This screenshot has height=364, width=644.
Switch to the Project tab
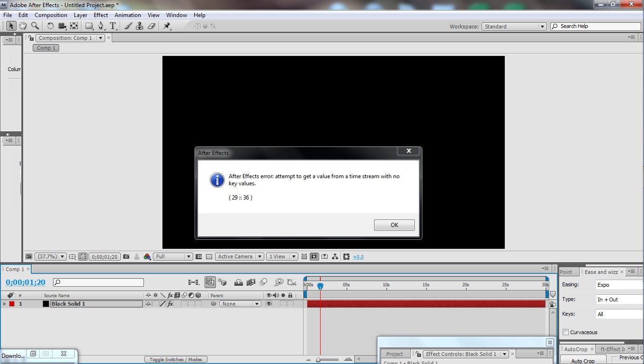click(394, 354)
